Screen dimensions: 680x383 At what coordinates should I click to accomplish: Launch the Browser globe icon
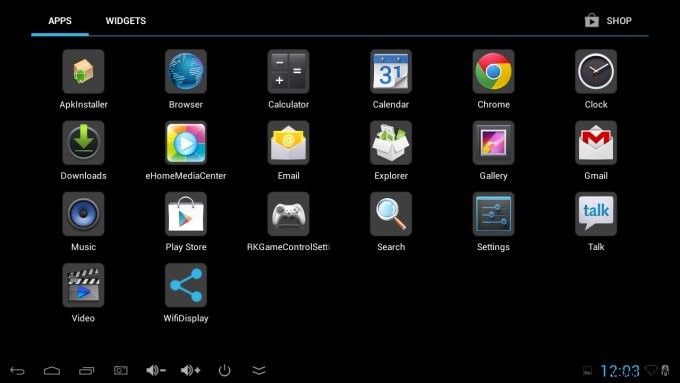[x=186, y=72]
